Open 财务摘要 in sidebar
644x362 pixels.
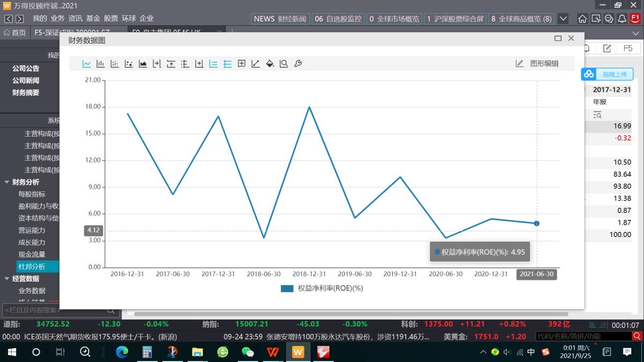(26, 92)
